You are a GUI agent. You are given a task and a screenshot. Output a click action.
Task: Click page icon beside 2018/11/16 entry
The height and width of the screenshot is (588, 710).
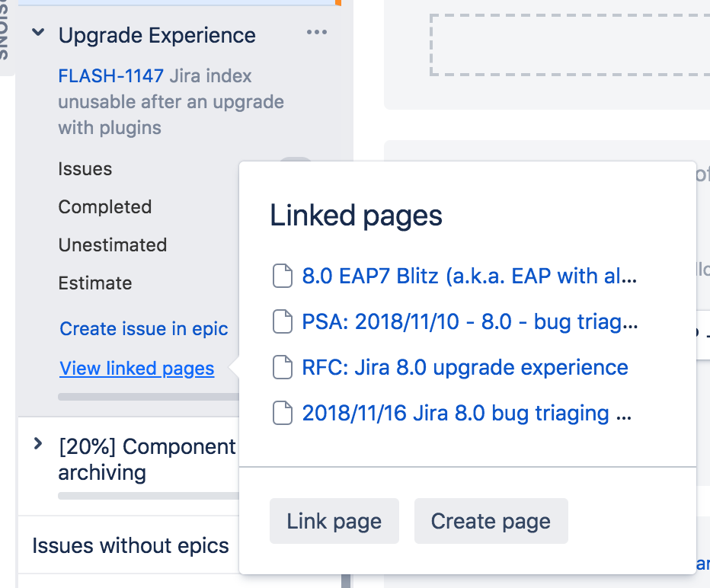tap(283, 413)
